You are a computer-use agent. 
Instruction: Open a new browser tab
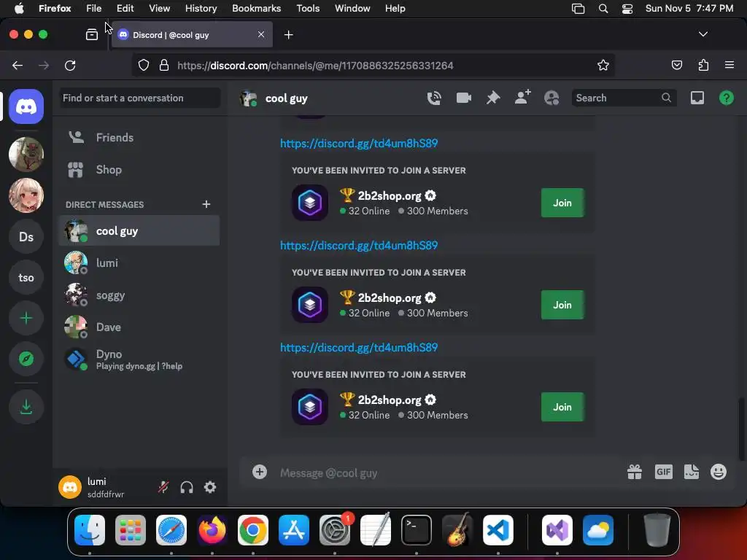[288, 35]
